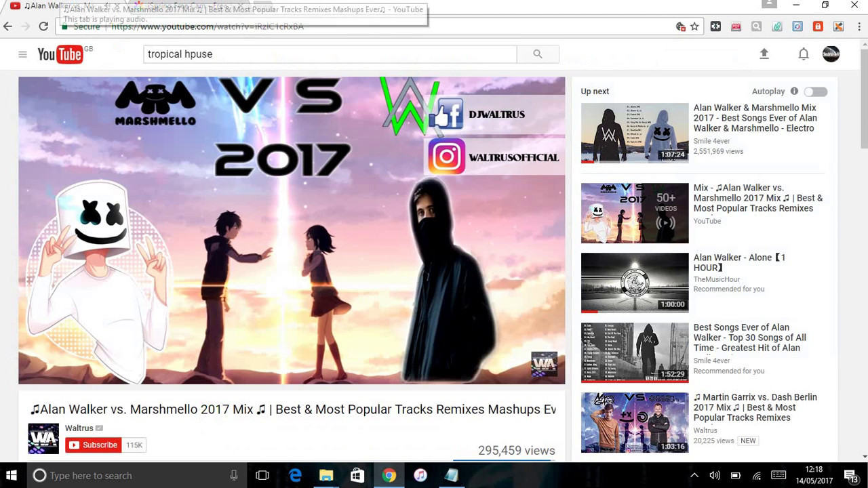
Task: Click the video player area
Action: 292,230
